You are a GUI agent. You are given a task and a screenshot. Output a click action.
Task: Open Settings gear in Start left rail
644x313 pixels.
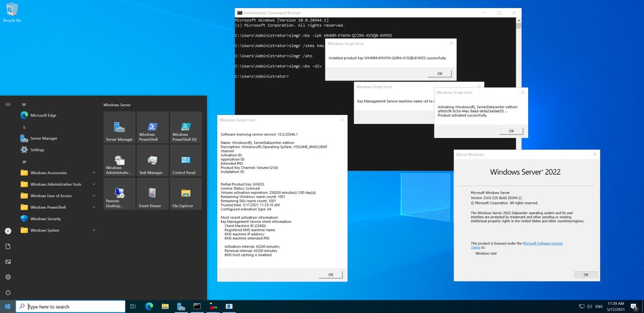tap(8, 277)
